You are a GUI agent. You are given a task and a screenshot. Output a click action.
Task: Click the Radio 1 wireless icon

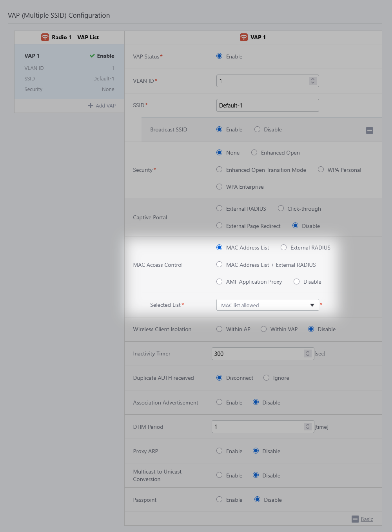[45, 37]
